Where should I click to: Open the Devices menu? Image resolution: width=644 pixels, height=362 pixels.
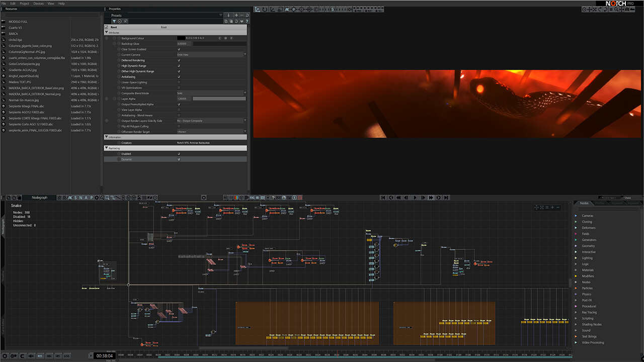(x=38, y=4)
